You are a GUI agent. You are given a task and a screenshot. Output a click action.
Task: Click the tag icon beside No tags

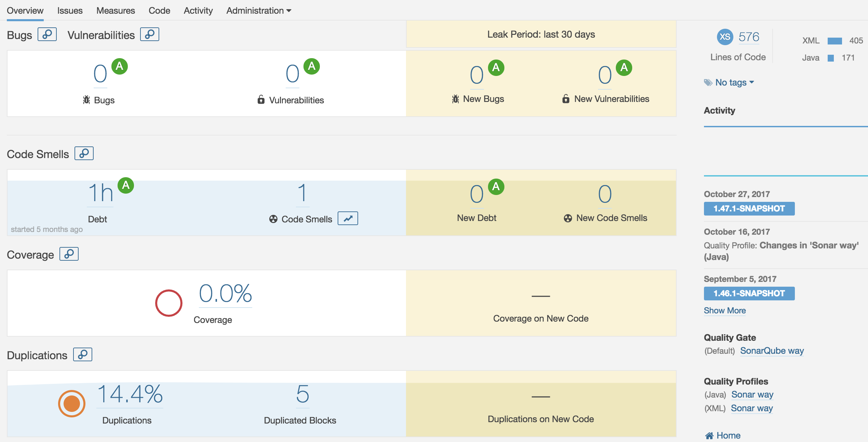click(x=708, y=82)
